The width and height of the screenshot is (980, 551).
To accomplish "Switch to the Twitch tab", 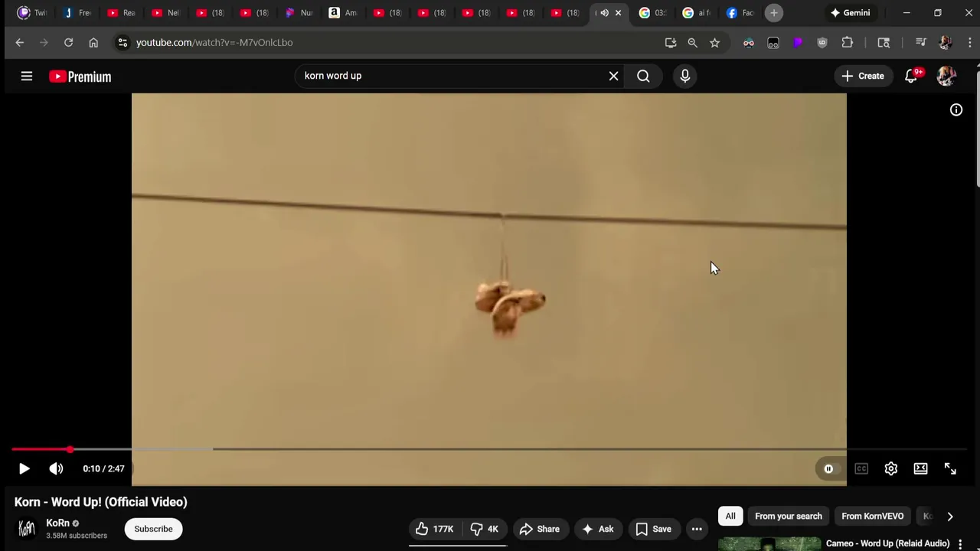I will point(32,13).
